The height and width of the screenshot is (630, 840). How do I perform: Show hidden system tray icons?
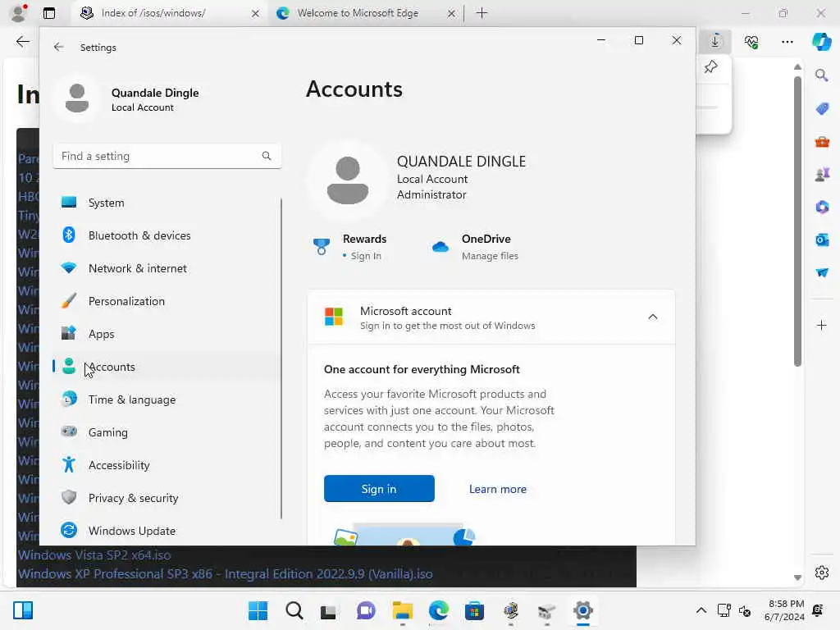[x=701, y=610]
